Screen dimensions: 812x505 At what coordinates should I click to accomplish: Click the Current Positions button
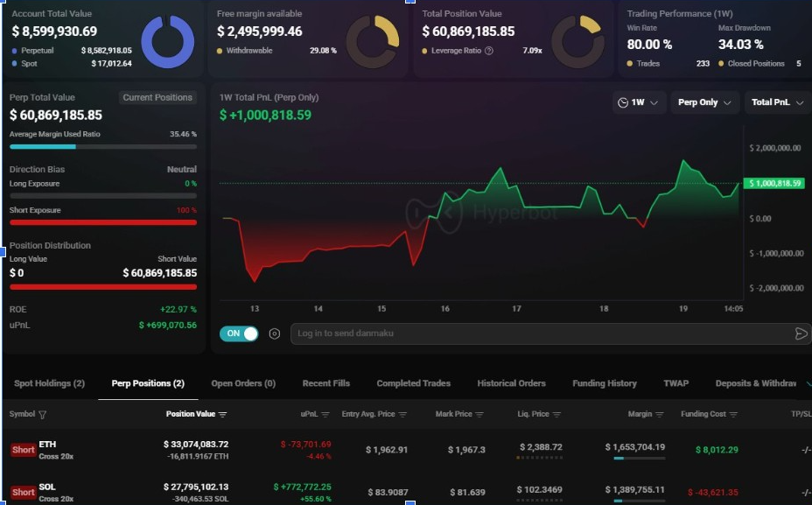[x=157, y=97]
